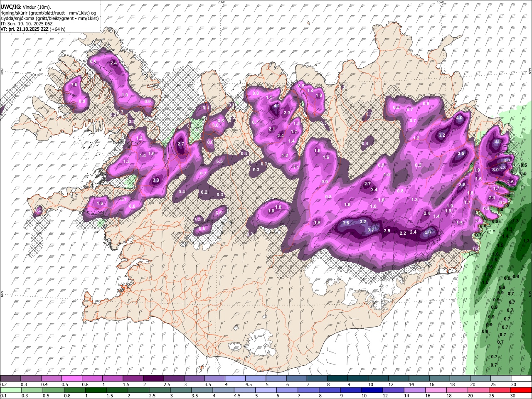Select the line 'IT: Sun. 19. 10. 2025 06Z'
Viewport: 532px width, 399px height.
(26, 24)
